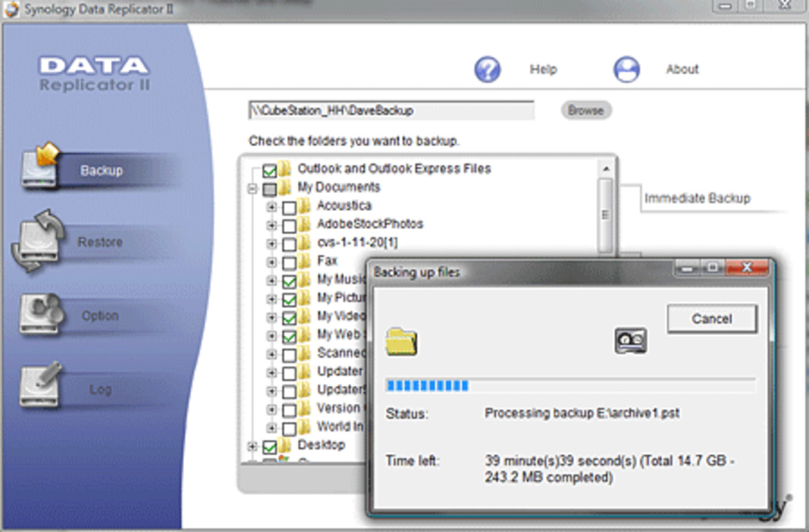Viewport: 809px width, 532px height.
Task: Expand the Desktop tree node
Action: pos(253,446)
